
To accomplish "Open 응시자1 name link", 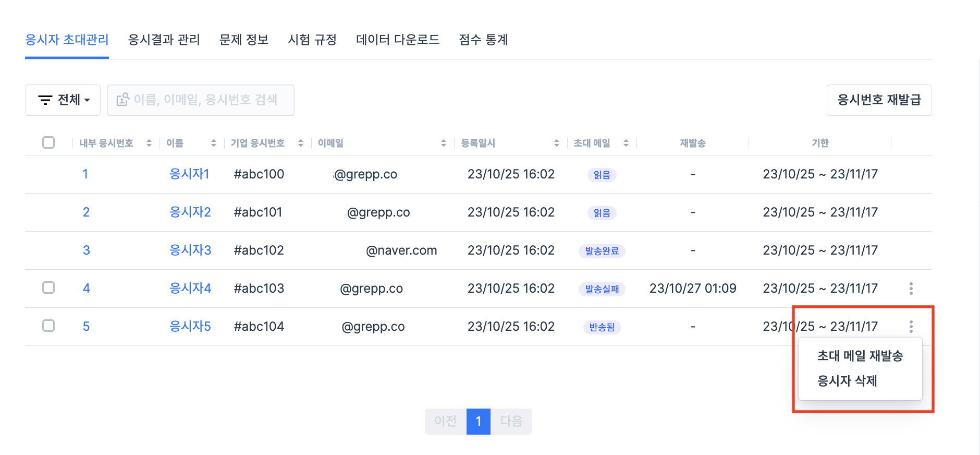I will point(189,174).
